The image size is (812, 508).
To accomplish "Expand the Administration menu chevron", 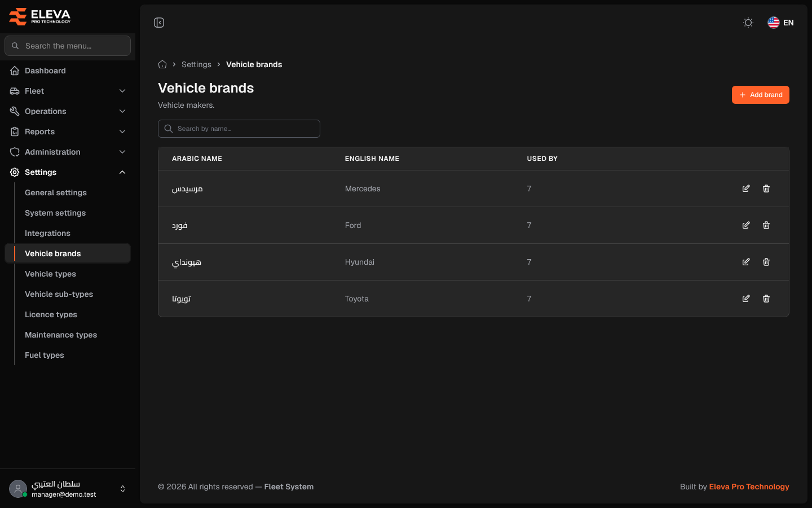I will point(122,152).
